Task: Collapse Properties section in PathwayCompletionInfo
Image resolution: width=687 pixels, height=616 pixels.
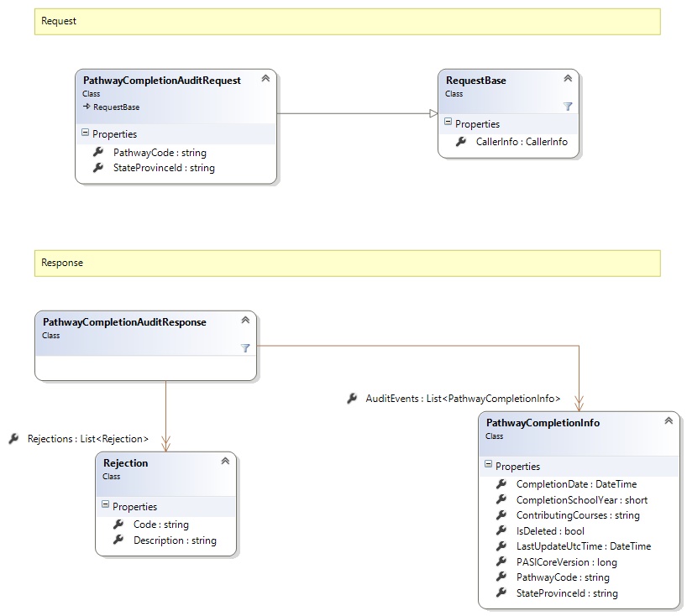Action: tap(488, 466)
